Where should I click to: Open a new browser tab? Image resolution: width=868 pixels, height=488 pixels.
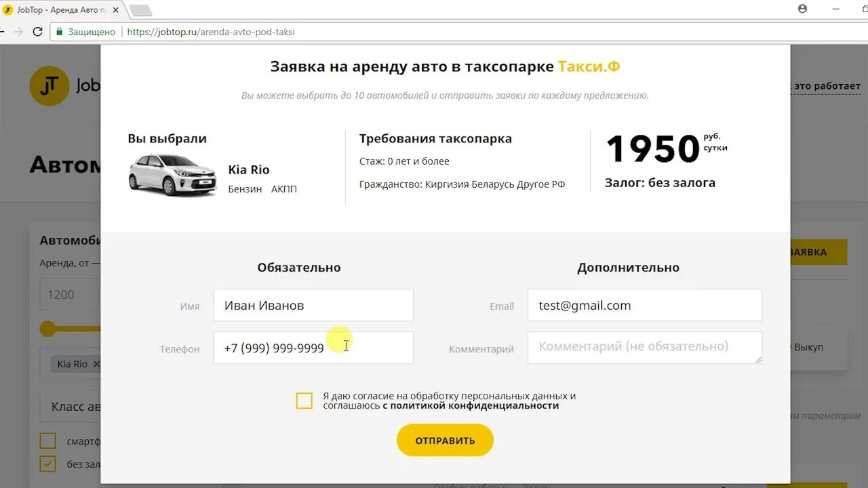click(140, 10)
